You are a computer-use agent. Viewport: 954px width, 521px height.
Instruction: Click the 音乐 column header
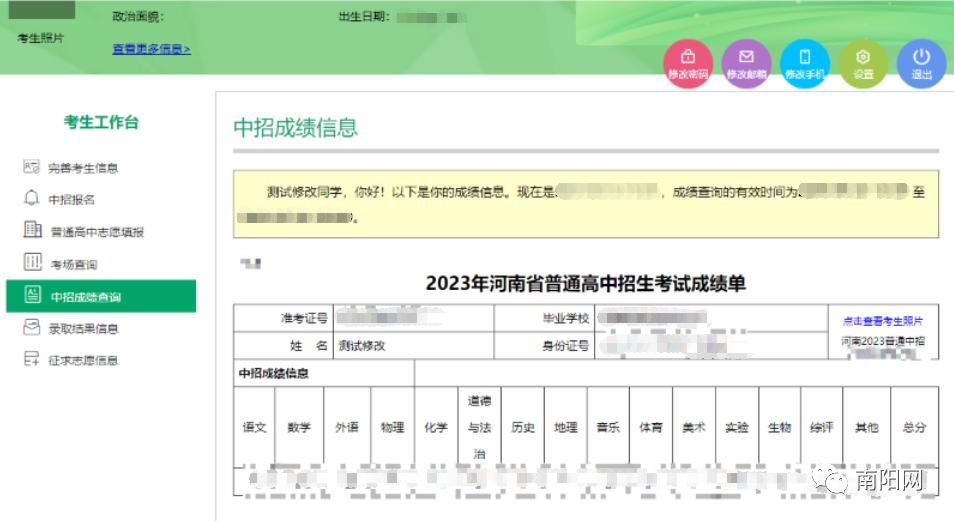(608, 427)
